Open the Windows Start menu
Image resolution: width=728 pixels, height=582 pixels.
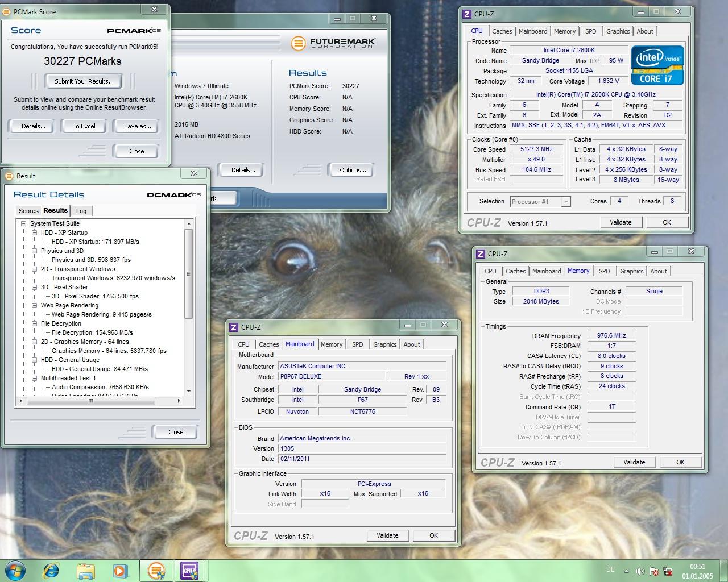coord(15,570)
